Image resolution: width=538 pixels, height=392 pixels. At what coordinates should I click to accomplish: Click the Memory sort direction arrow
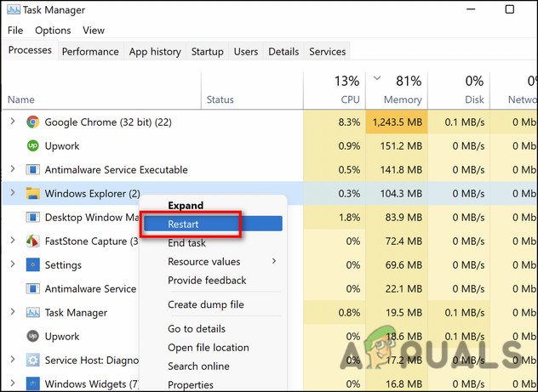(377, 78)
